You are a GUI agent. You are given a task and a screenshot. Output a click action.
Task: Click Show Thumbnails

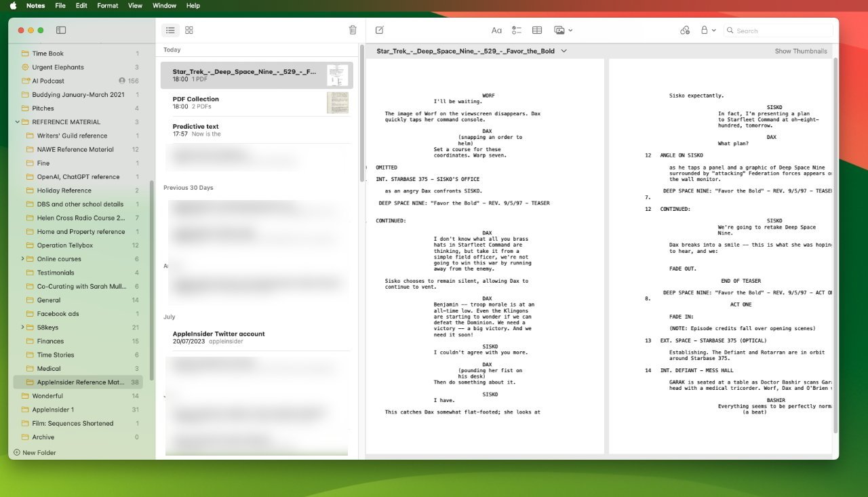click(x=801, y=51)
